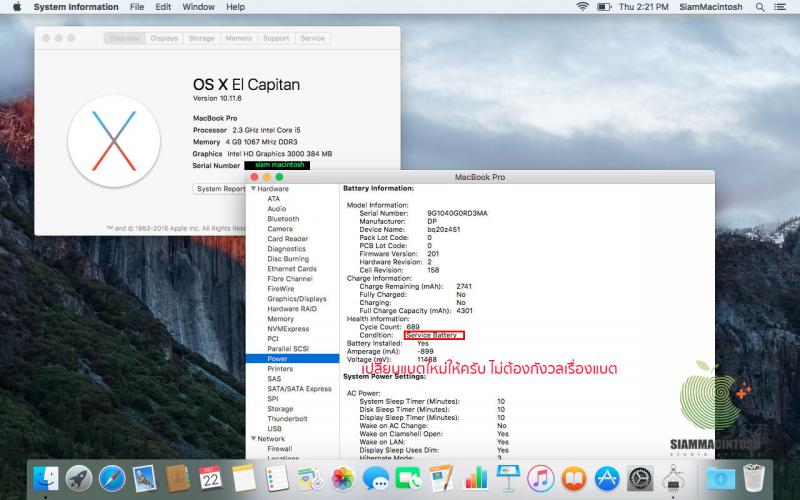The width and height of the screenshot is (800, 500).
Task: Collapse the Hardware section triangle
Action: point(254,188)
